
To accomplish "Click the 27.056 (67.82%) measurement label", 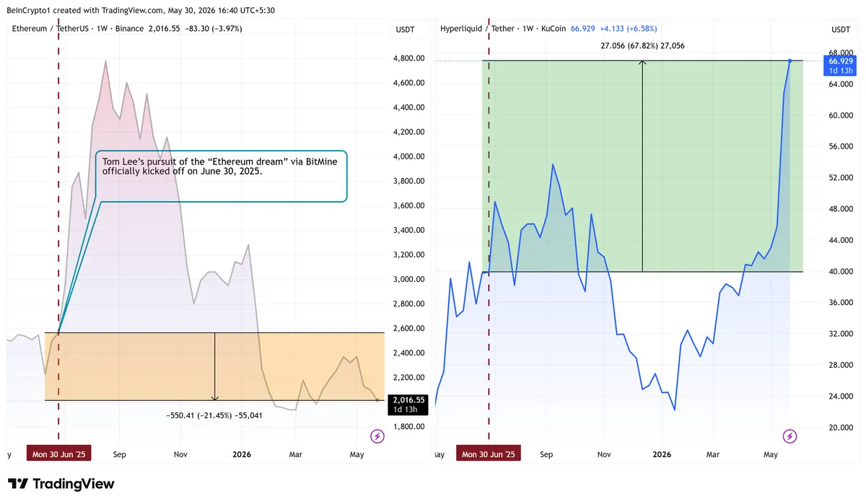I will point(642,45).
